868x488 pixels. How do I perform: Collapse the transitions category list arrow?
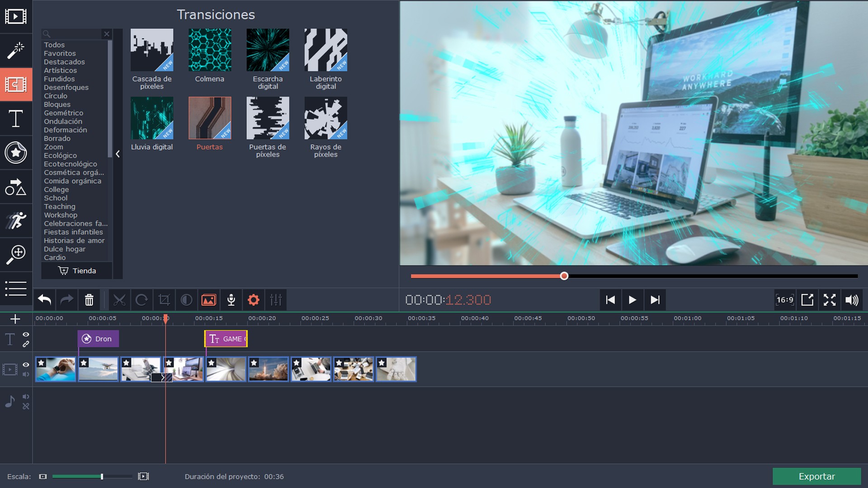point(118,154)
